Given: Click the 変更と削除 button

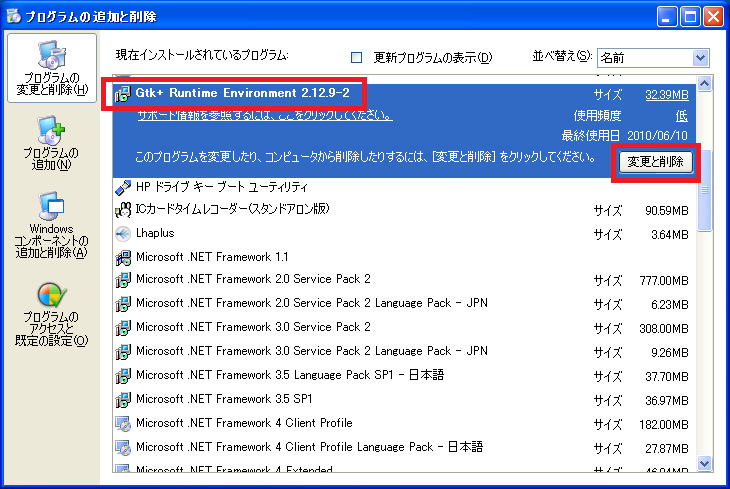Looking at the screenshot, I should tap(655, 162).
